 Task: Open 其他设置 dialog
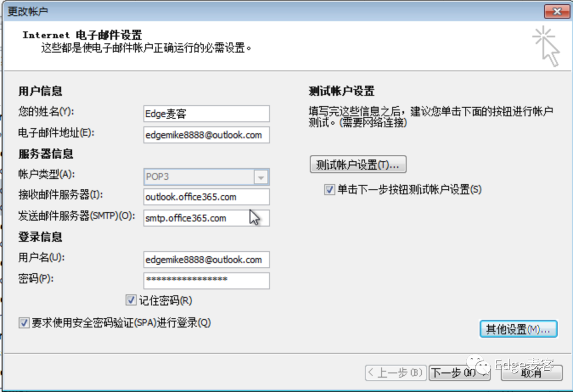click(x=518, y=329)
